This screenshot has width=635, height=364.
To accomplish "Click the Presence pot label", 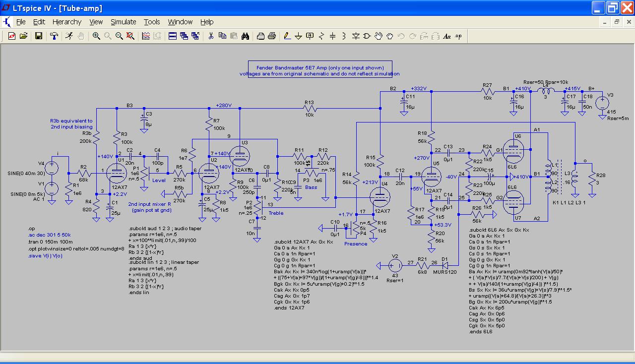I will pos(356,243).
